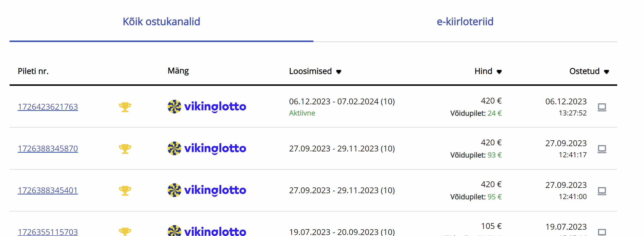Open ticket number 1726355115703

tap(48, 232)
